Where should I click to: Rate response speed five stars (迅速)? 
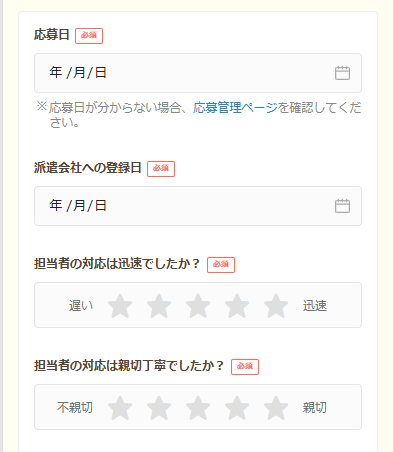point(276,306)
